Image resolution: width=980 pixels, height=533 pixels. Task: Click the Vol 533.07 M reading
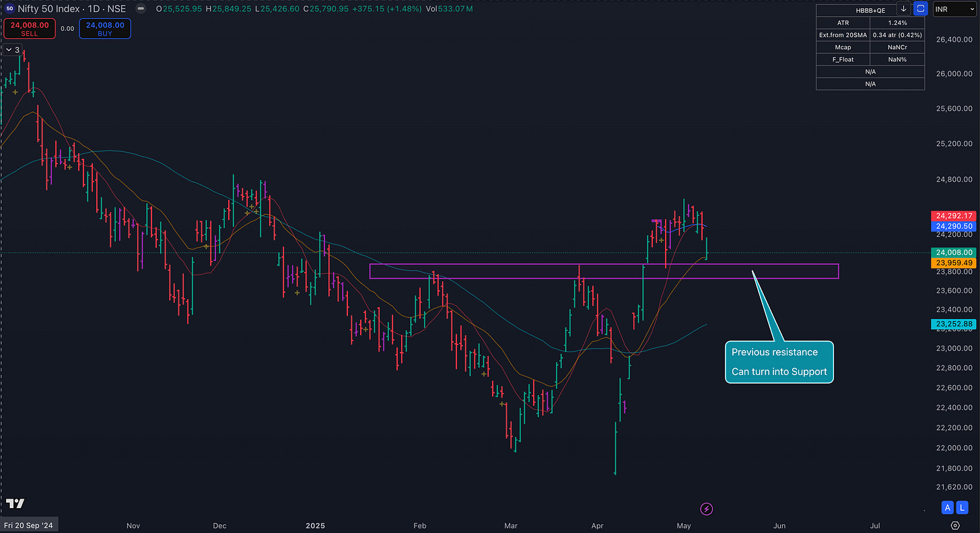(x=450, y=9)
